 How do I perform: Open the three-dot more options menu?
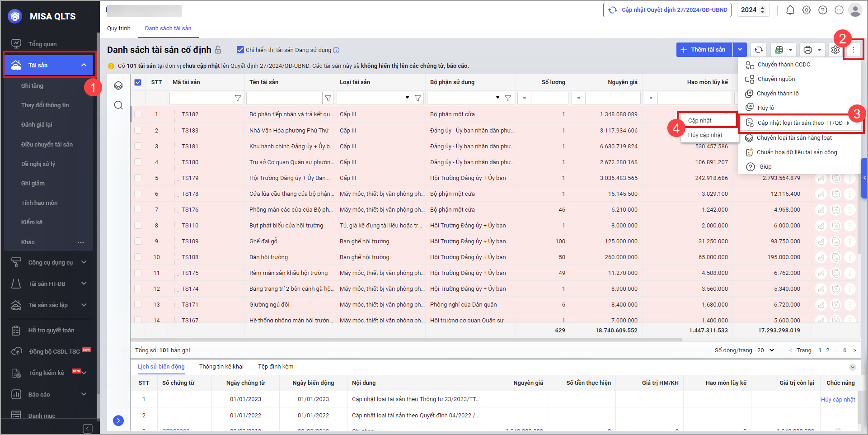pos(853,50)
